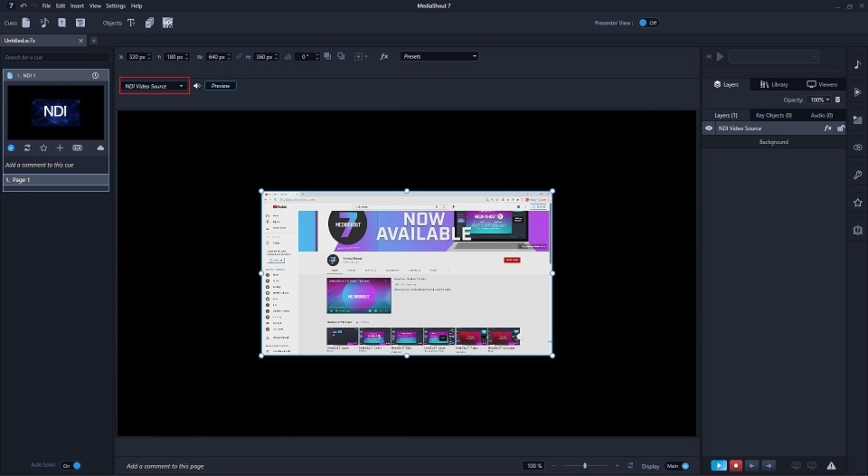The image size is (868, 476).
Task: Delete layer with trash icon
Action: click(837, 100)
